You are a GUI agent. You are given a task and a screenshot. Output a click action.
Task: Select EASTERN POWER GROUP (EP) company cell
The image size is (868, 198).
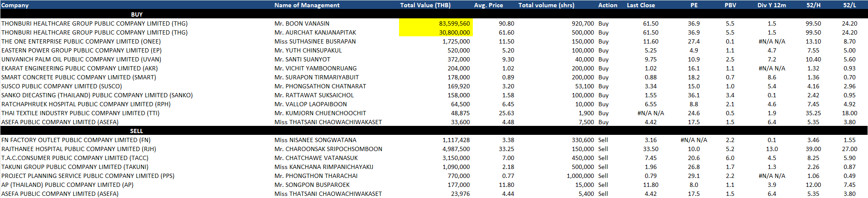click(x=81, y=50)
